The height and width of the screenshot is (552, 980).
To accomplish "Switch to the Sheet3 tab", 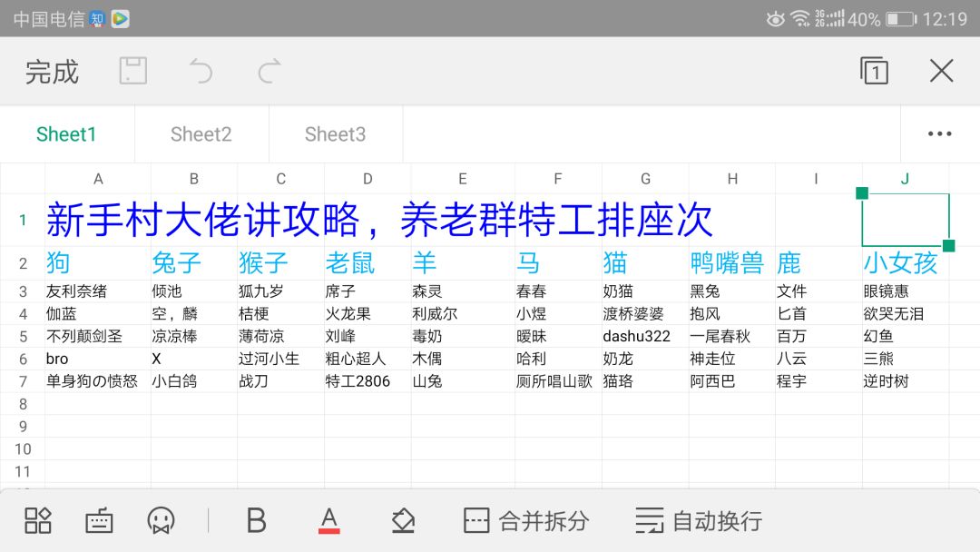I will pos(335,133).
